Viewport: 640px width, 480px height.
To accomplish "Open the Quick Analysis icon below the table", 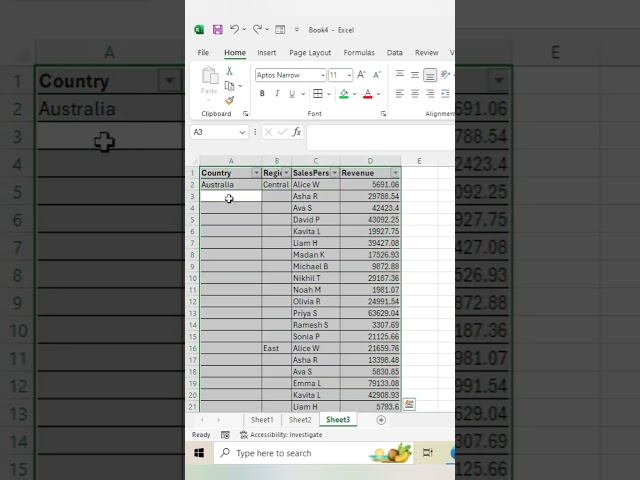I will [409, 404].
